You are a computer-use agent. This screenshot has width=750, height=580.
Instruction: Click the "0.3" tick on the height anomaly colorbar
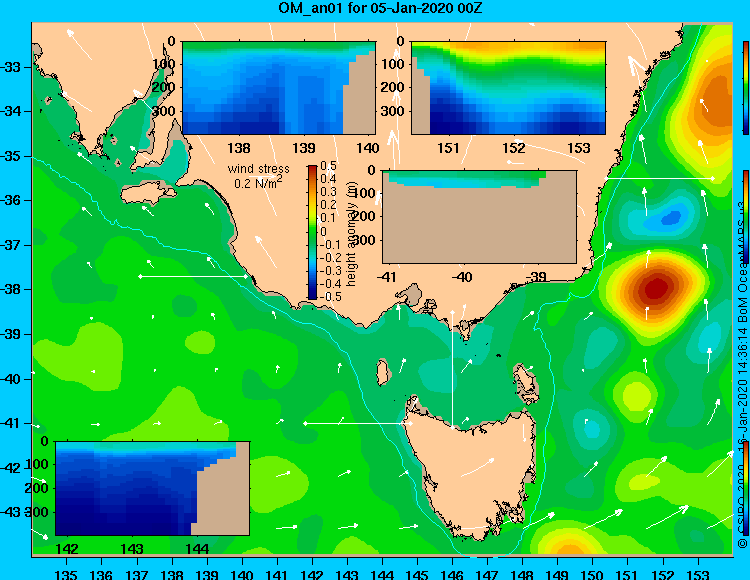click(328, 192)
